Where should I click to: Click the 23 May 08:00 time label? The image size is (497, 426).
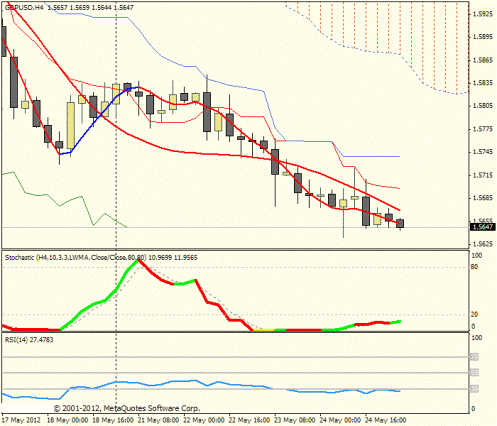[294, 420]
